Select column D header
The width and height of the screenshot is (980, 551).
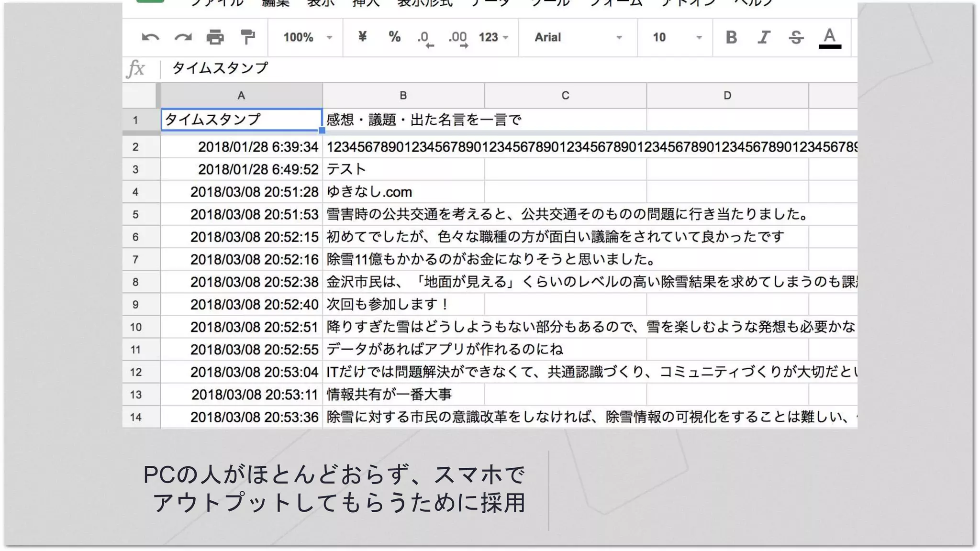[727, 96]
